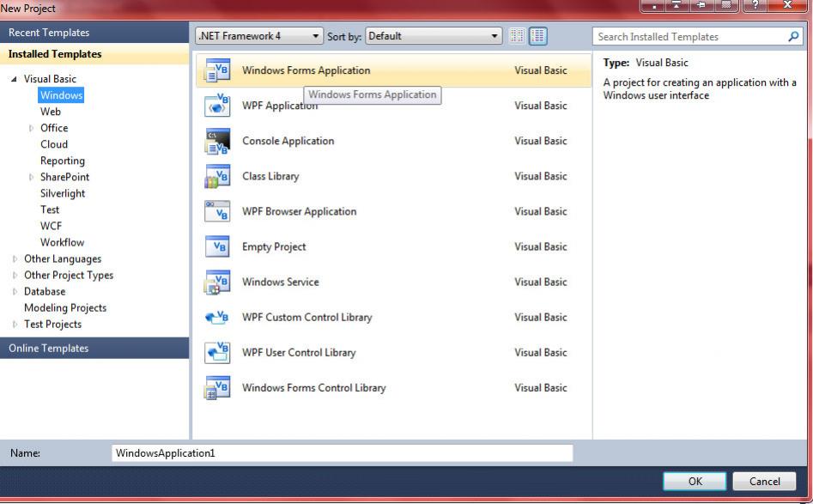Click the Cancel button
The width and height of the screenshot is (813, 504).
coord(764,481)
